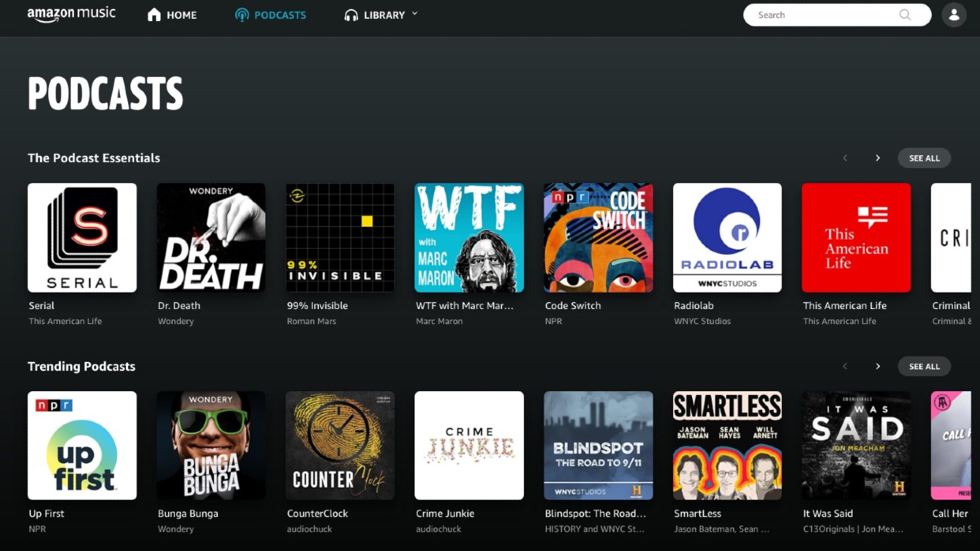Click See All for Podcast Essentials
This screenshot has height=551, width=980.
924,158
